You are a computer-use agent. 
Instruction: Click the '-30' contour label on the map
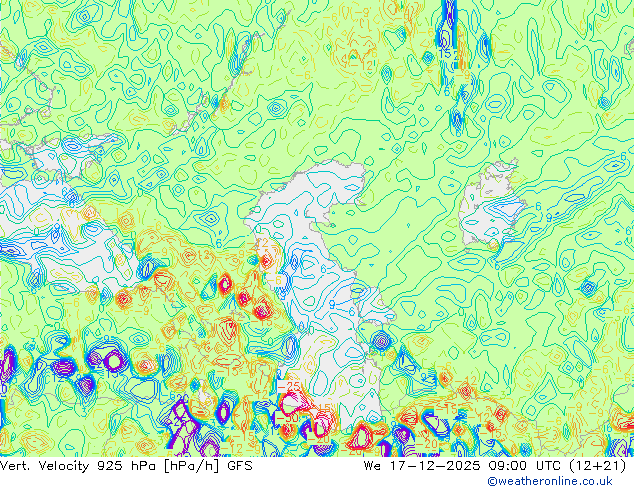(x=286, y=418)
